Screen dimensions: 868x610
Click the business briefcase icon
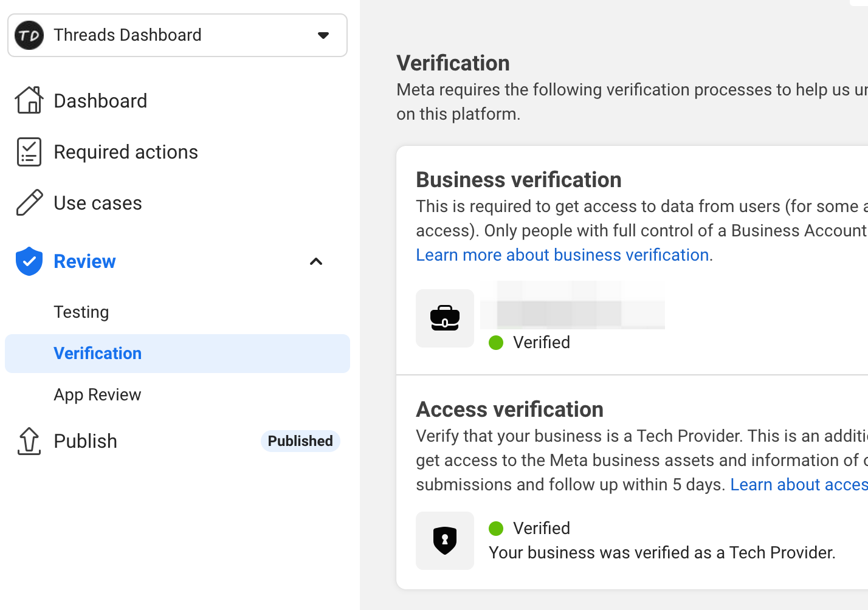pyautogui.click(x=445, y=318)
